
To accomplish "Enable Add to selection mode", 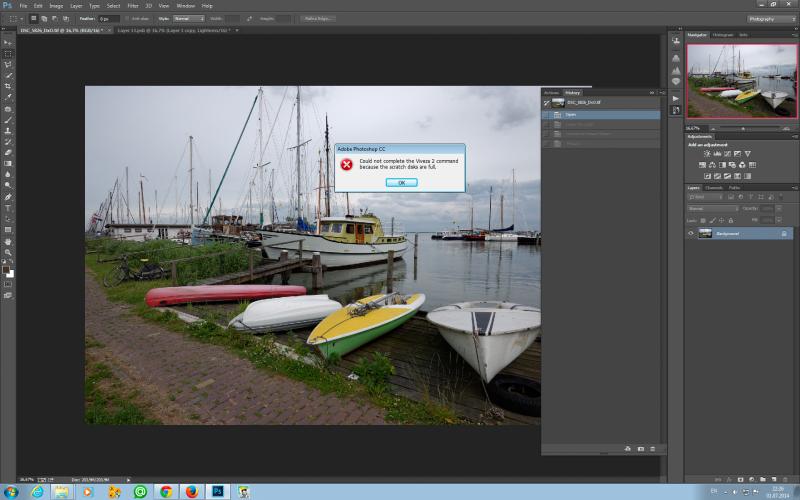I will tap(44, 18).
